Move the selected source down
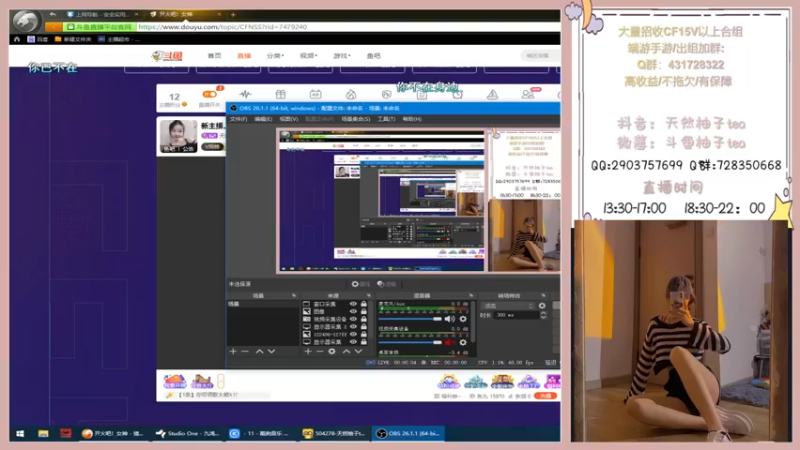The width and height of the screenshot is (800, 450). [358, 352]
